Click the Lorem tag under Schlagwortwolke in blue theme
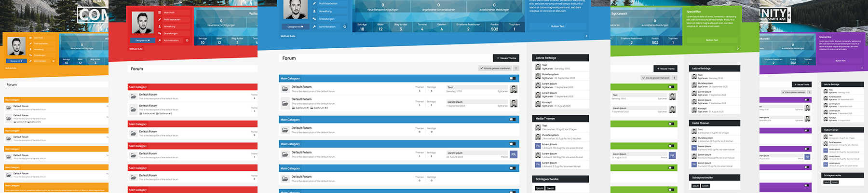This screenshot has height=193, width=868. (x=550, y=188)
